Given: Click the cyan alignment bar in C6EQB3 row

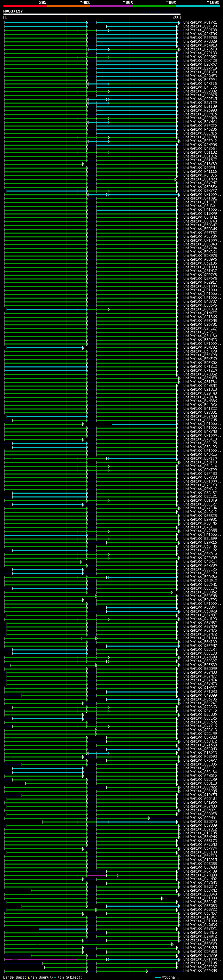Looking at the screenshot, I should pyautogui.click(x=143, y=906).
